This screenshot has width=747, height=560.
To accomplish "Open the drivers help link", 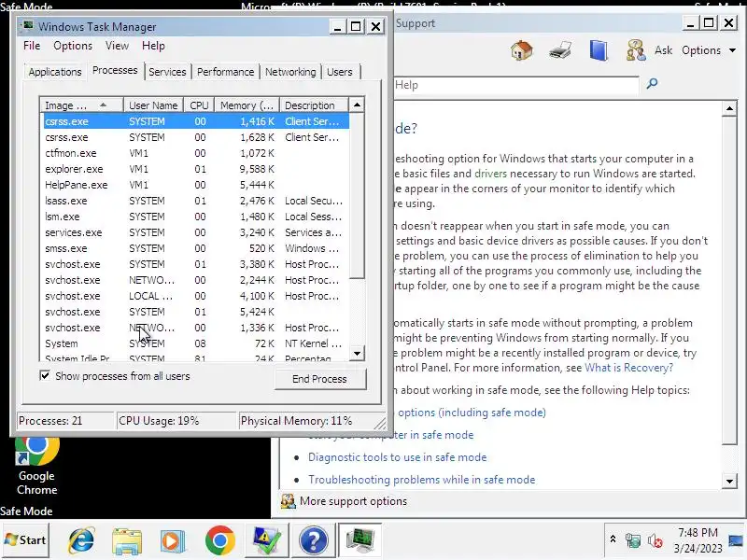I will [x=490, y=174].
